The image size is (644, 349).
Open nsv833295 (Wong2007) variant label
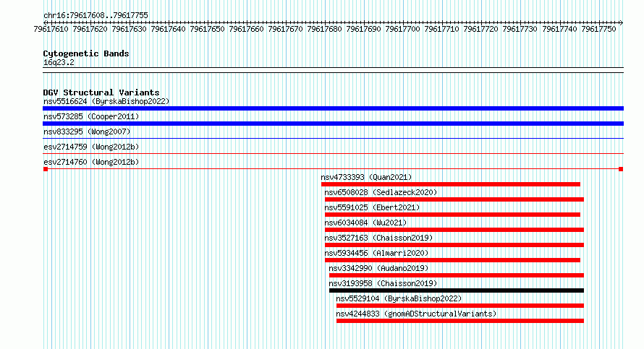pos(87,132)
